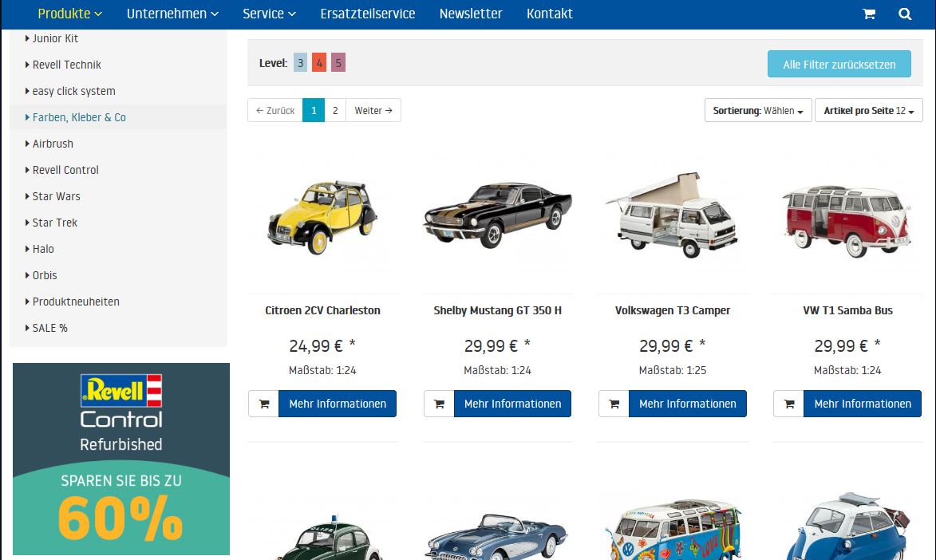Toggle the Level 5 filter

click(338, 63)
